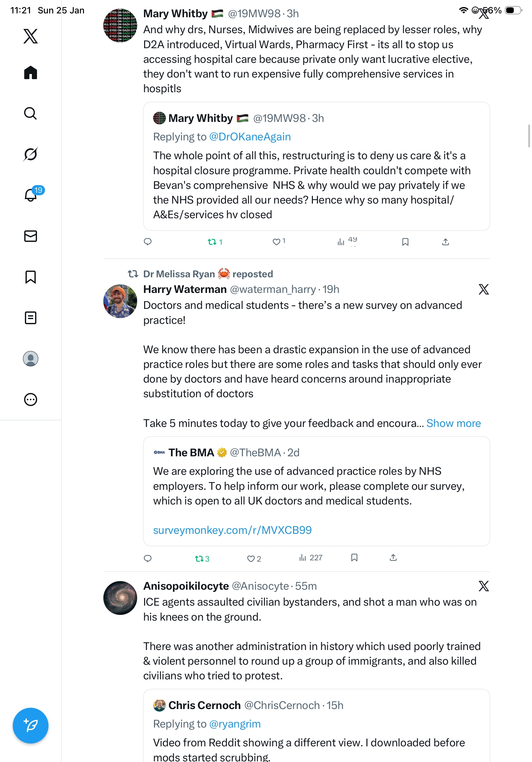Bookmark Harry Waterman's survey post
Image resolution: width=532 pixels, height=762 pixels.
point(354,557)
